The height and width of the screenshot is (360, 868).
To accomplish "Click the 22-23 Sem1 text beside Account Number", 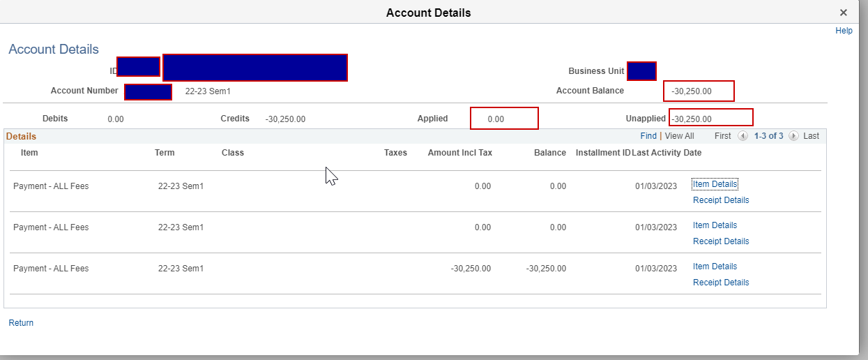I will tap(208, 91).
